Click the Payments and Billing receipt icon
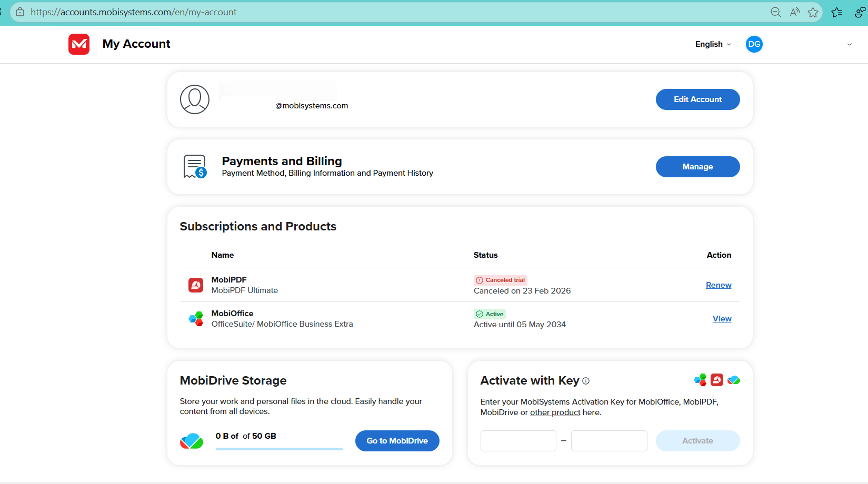This screenshot has height=484, width=868. tap(195, 167)
